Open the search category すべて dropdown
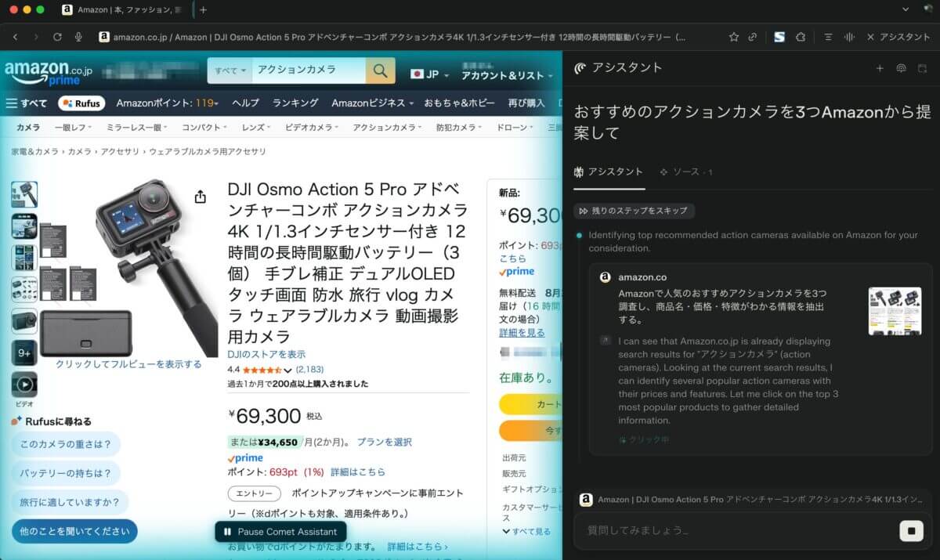940x560 pixels. (x=230, y=71)
